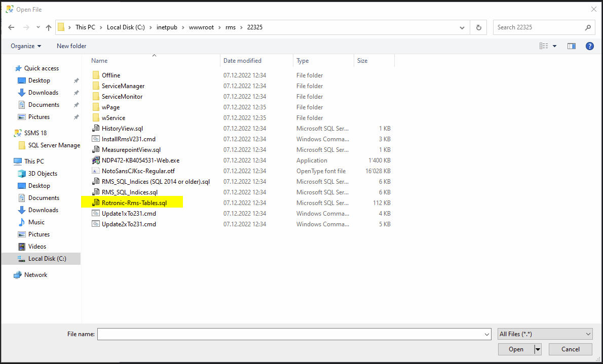Open Network in navigation pane
Viewport: 603px width, 364px height.
(35, 275)
